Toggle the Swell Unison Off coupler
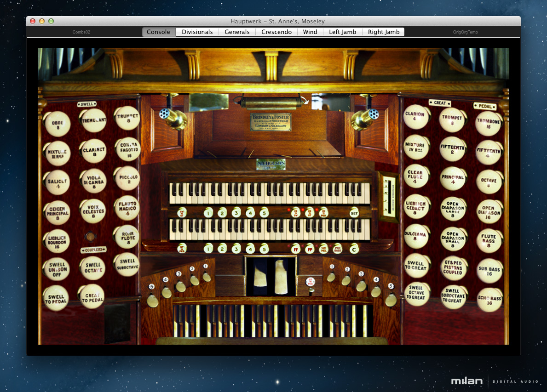Viewport: 547px width, 392px height. 57,269
